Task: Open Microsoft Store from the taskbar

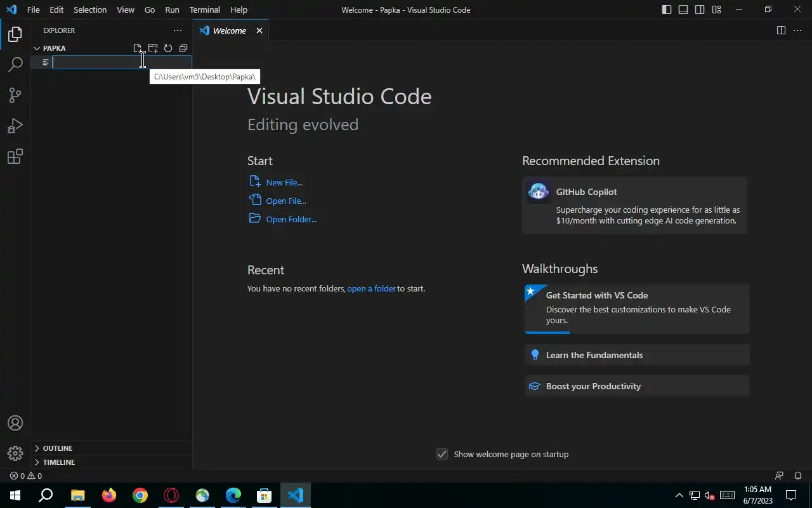Action: click(x=265, y=495)
